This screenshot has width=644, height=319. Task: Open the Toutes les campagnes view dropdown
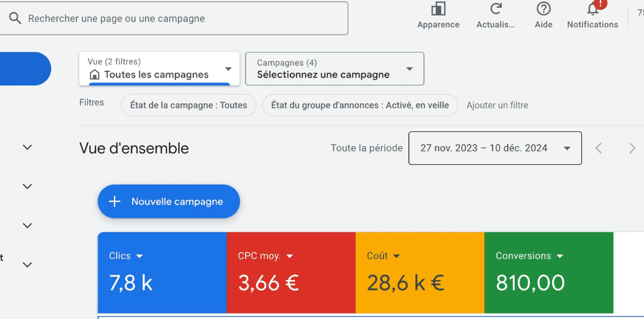coord(228,69)
